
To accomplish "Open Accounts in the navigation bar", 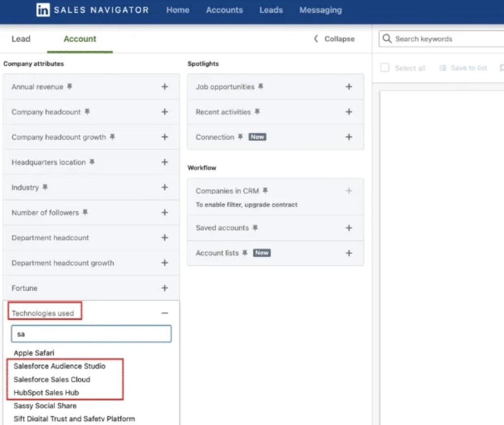I will [224, 10].
